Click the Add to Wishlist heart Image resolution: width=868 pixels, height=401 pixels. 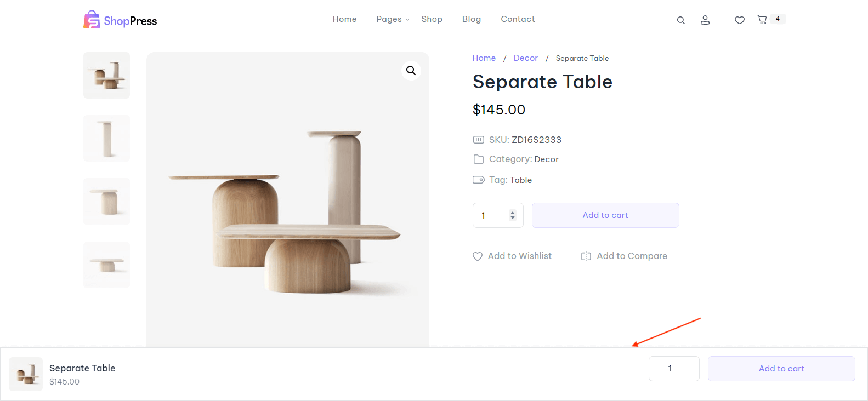coord(478,256)
